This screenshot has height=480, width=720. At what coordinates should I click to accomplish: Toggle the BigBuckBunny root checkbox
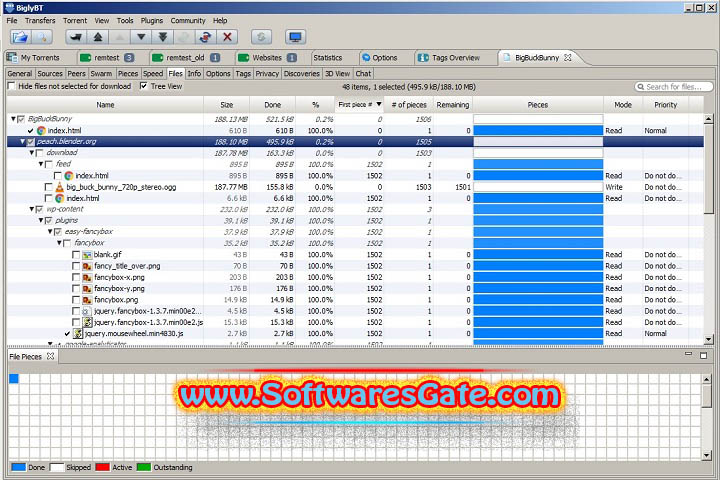click(21, 119)
